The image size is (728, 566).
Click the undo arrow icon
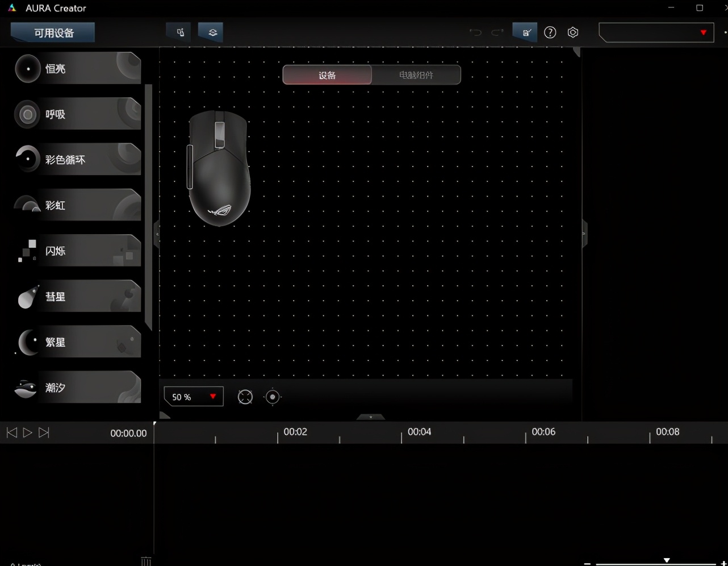475,32
